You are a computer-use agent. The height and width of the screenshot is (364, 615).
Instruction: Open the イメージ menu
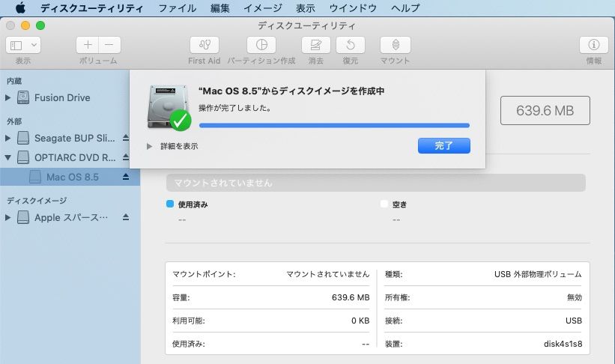(x=263, y=7)
